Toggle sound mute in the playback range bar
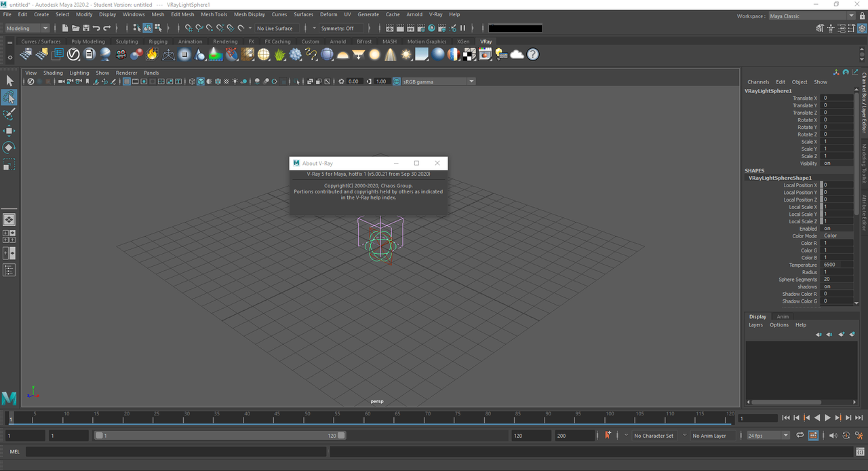This screenshot has height=471, width=868. click(833, 435)
